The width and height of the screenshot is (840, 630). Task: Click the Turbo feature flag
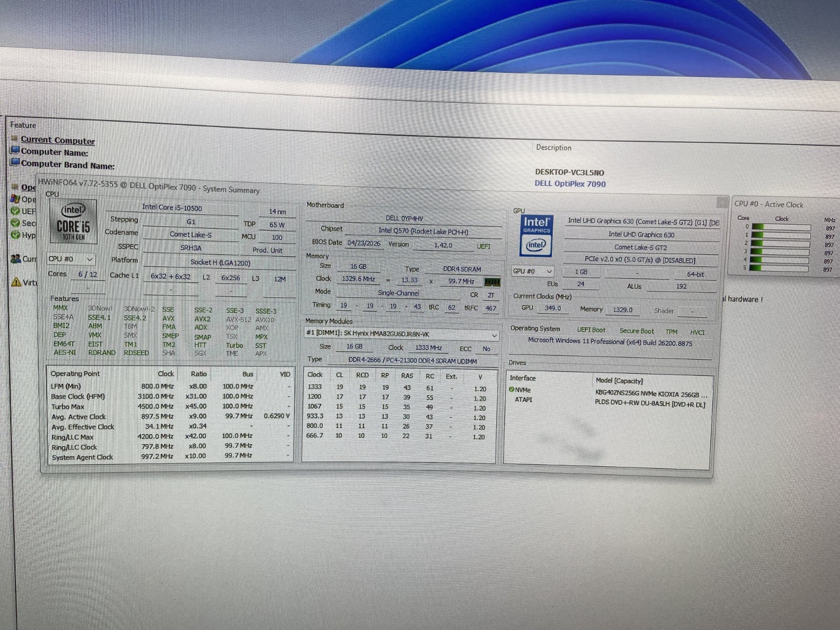point(235,345)
